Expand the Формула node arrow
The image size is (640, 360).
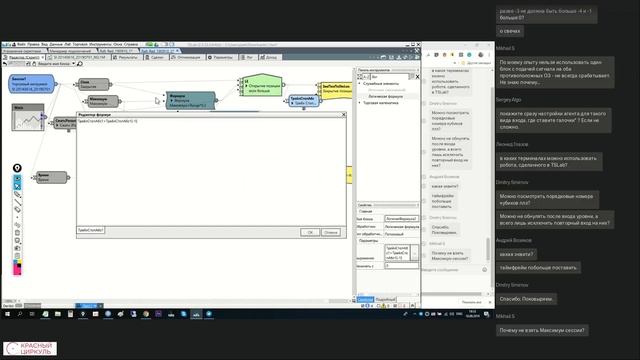point(172,101)
